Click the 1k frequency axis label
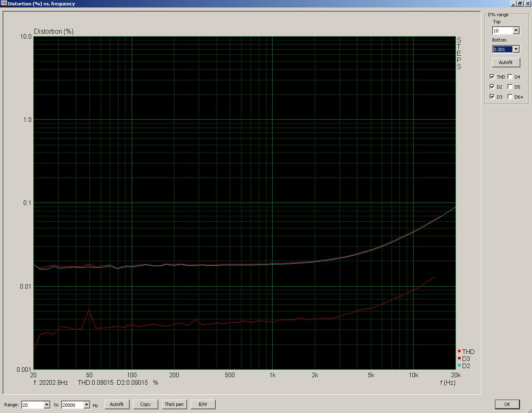Viewport: 532px width, 413px height. [272, 375]
